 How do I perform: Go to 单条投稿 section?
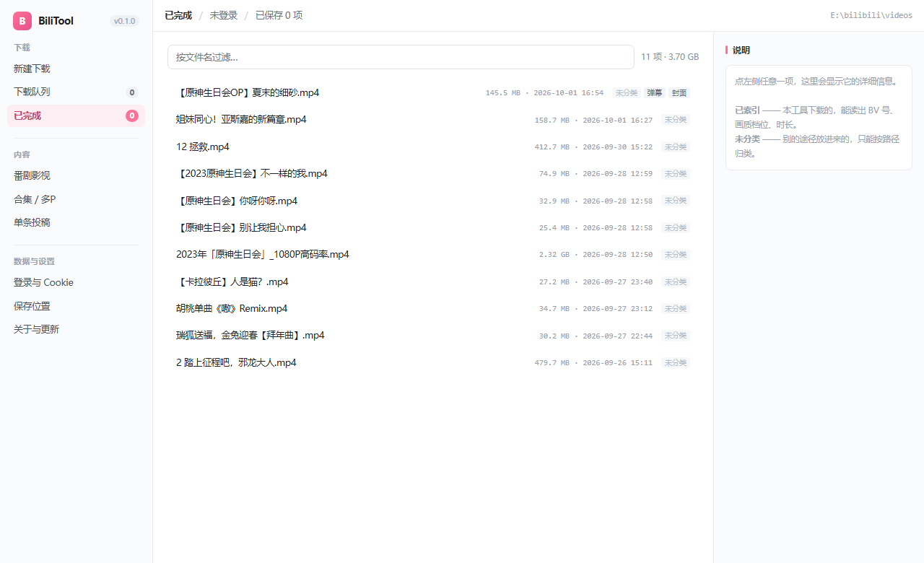click(x=76, y=222)
